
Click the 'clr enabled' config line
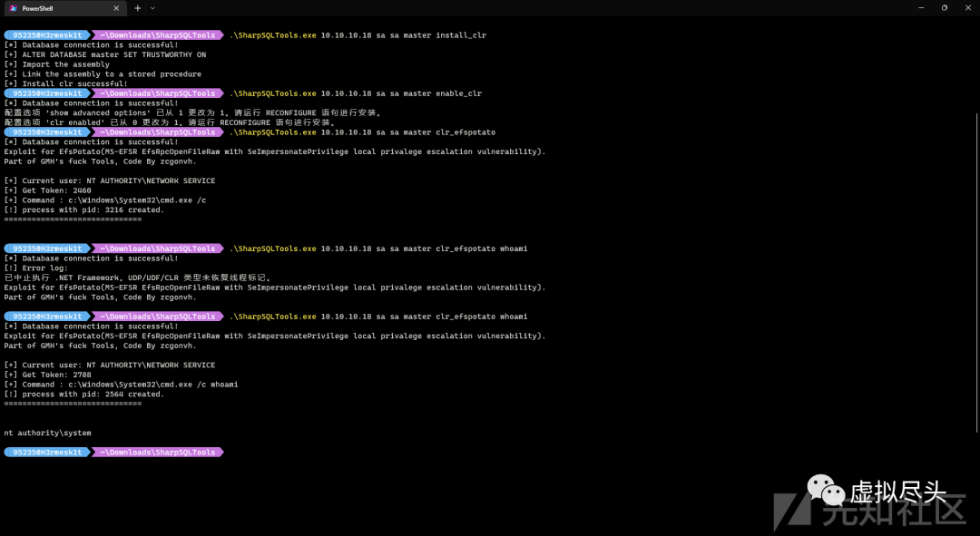tap(170, 122)
